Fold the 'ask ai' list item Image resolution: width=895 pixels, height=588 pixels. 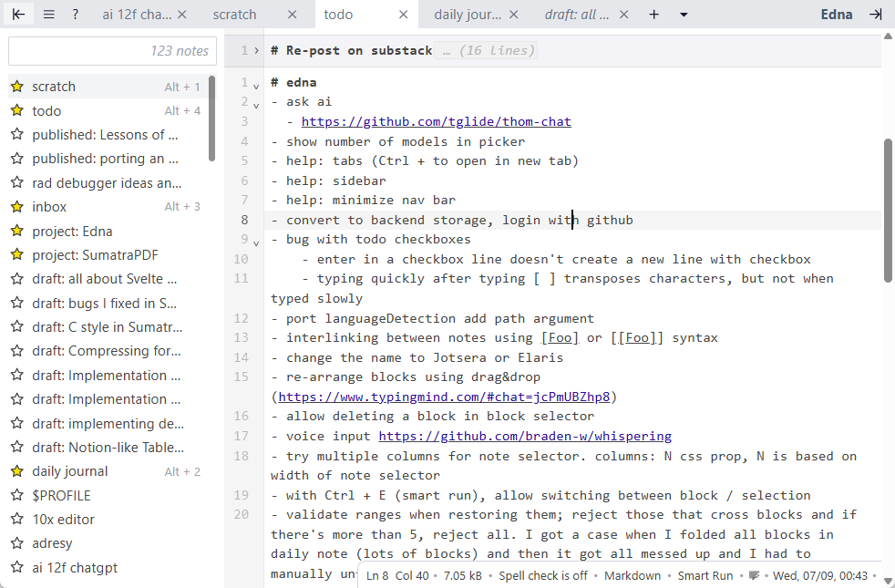(x=256, y=106)
